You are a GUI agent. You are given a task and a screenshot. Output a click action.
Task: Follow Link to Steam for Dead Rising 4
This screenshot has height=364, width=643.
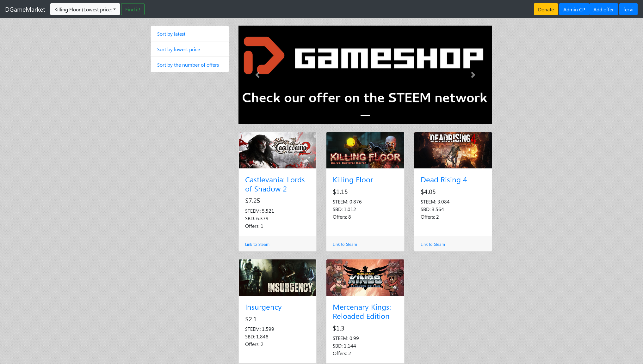pyautogui.click(x=433, y=244)
